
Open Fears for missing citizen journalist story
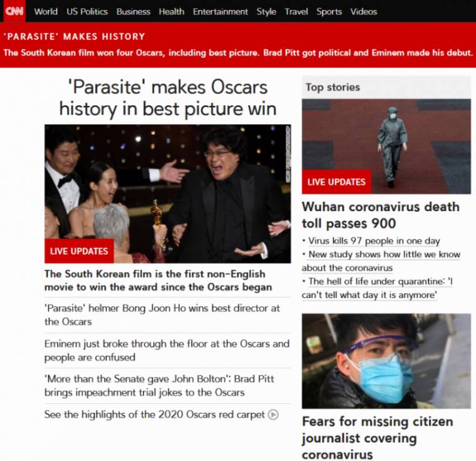(x=377, y=438)
